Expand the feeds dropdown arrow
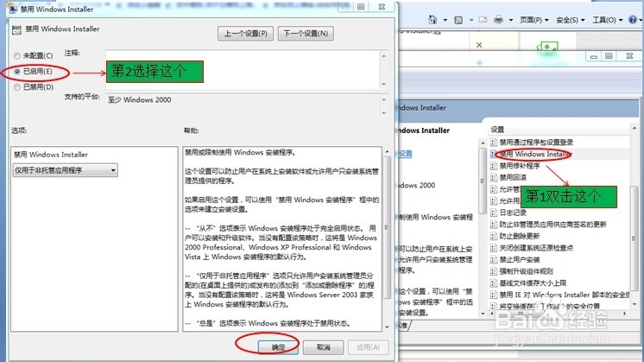Image resolution: width=644 pixels, height=362 pixels. pos(471,20)
